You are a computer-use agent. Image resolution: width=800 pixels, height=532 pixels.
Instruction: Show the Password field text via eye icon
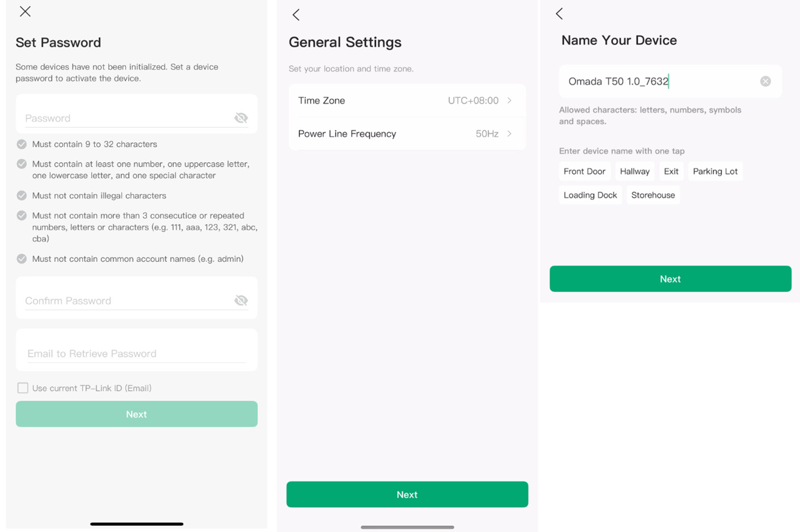241,118
